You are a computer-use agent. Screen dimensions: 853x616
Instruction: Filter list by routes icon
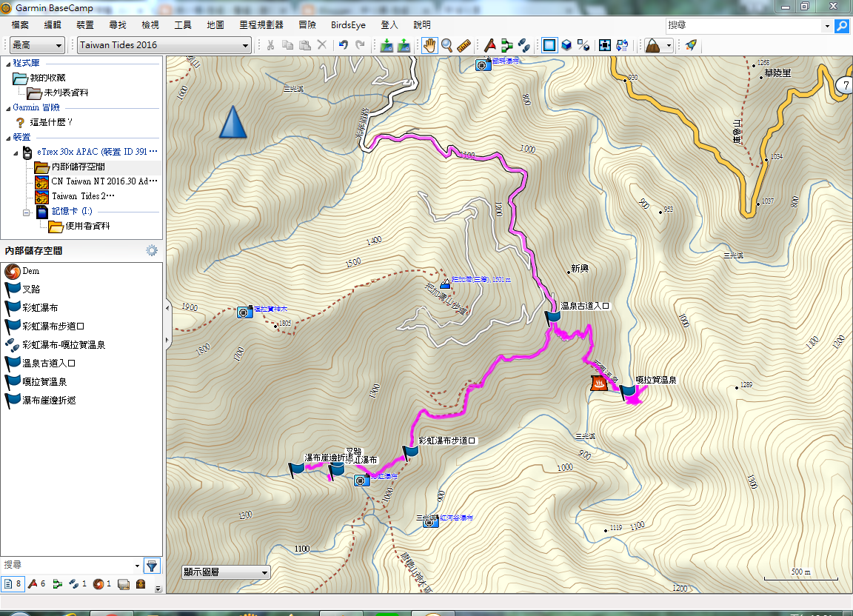[x=58, y=584]
